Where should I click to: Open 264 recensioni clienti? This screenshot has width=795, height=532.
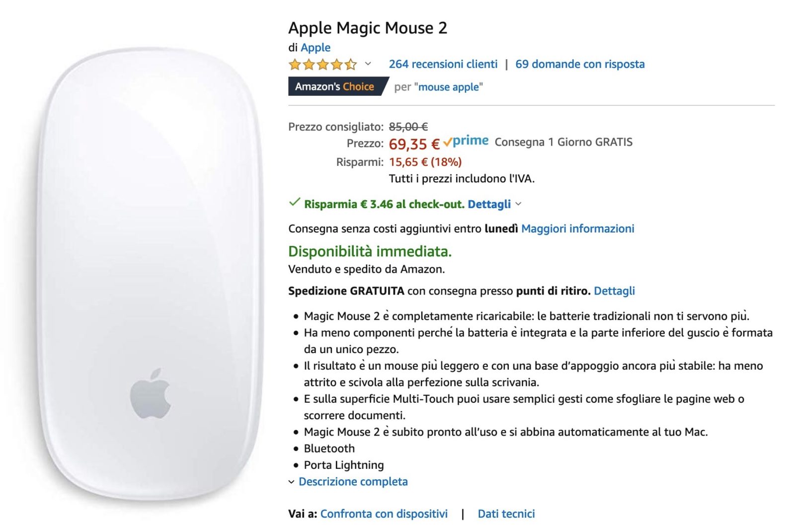click(x=443, y=64)
